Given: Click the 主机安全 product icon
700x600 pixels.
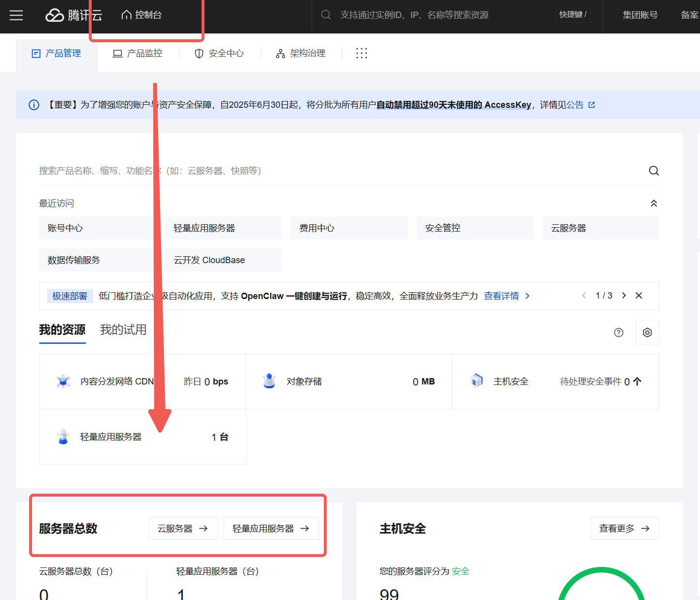Looking at the screenshot, I should (x=476, y=381).
